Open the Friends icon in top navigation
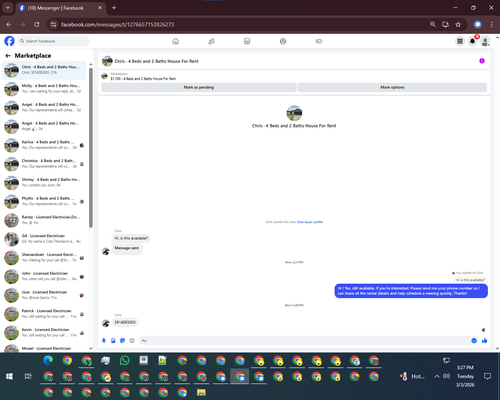The width and height of the screenshot is (500, 400). pyautogui.click(x=211, y=41)
